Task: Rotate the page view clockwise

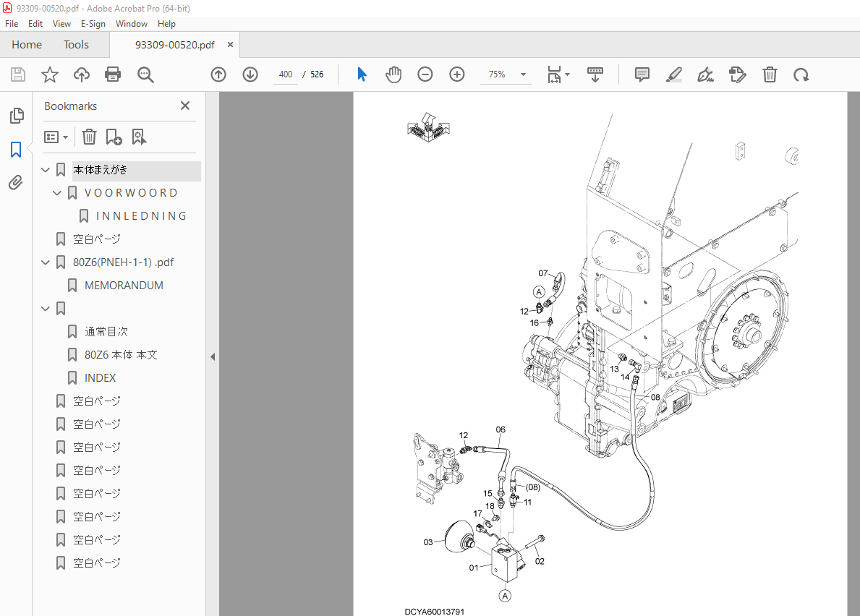Action: [x=801, y=74]
